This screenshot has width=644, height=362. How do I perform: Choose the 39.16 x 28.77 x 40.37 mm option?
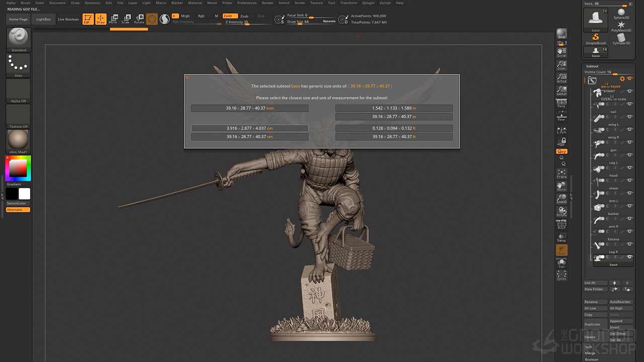pos(250,108)
